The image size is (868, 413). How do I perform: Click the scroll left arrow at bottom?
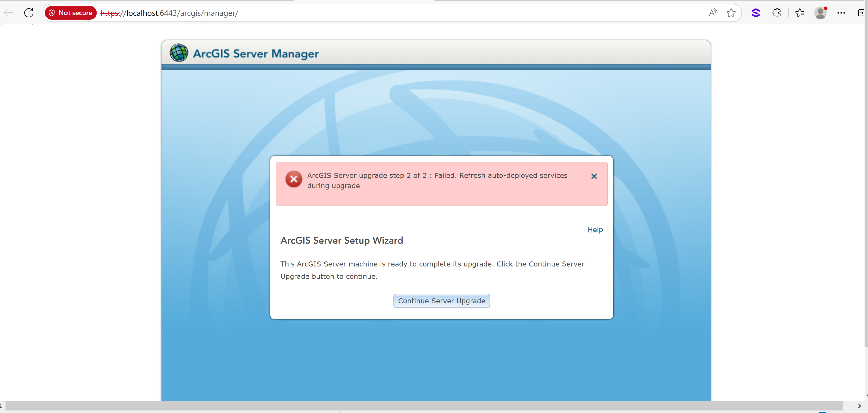2,406
